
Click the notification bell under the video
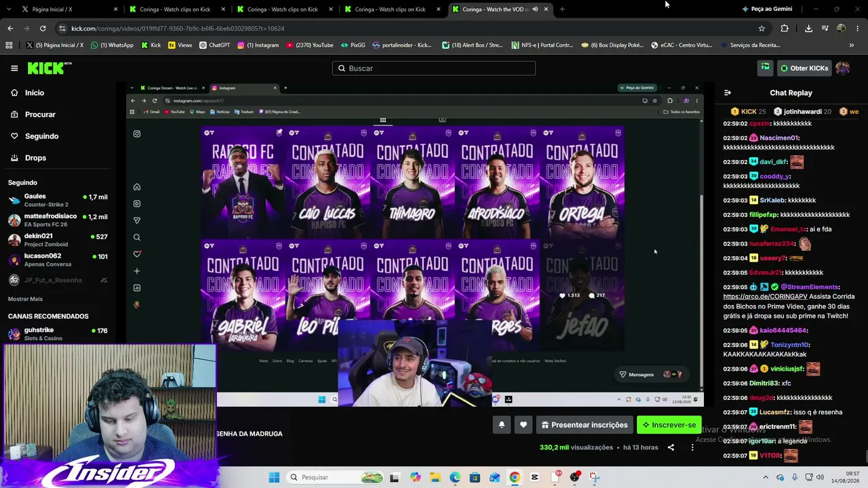[x=502, y=425]
